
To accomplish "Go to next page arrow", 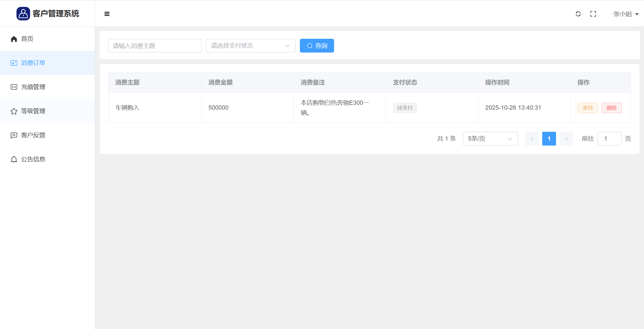I will click(x=566, y=139).
